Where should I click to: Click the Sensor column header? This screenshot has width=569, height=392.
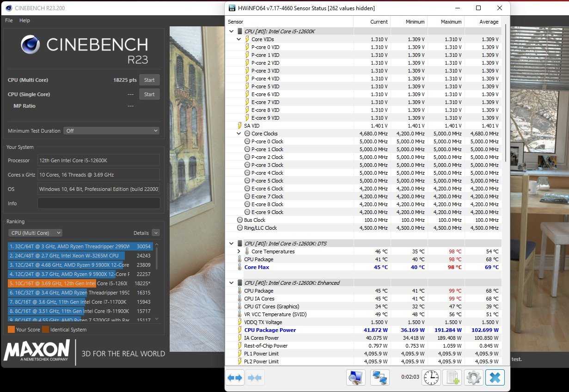(x=289, y=22)
